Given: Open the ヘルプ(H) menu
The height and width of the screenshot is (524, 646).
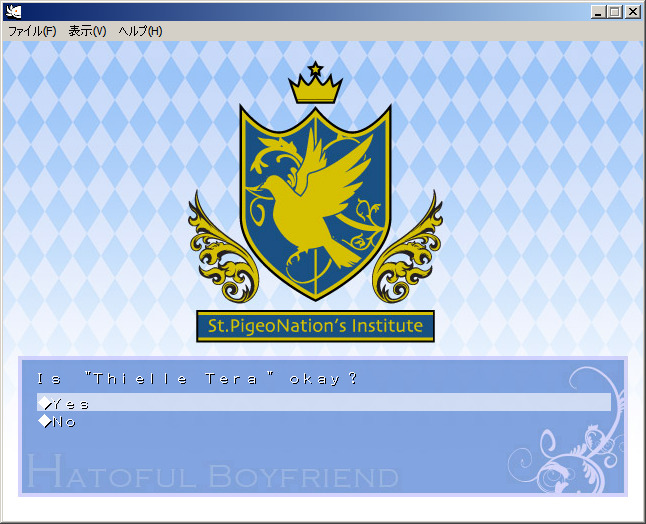Looking at the screenshot, I should pos(140,31).
